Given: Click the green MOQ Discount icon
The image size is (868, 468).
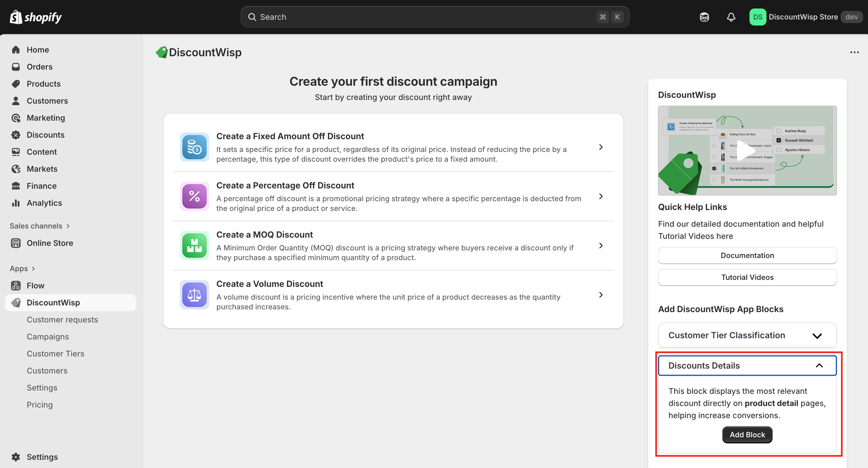Looking at the screenshot, I should coord(194,246).
